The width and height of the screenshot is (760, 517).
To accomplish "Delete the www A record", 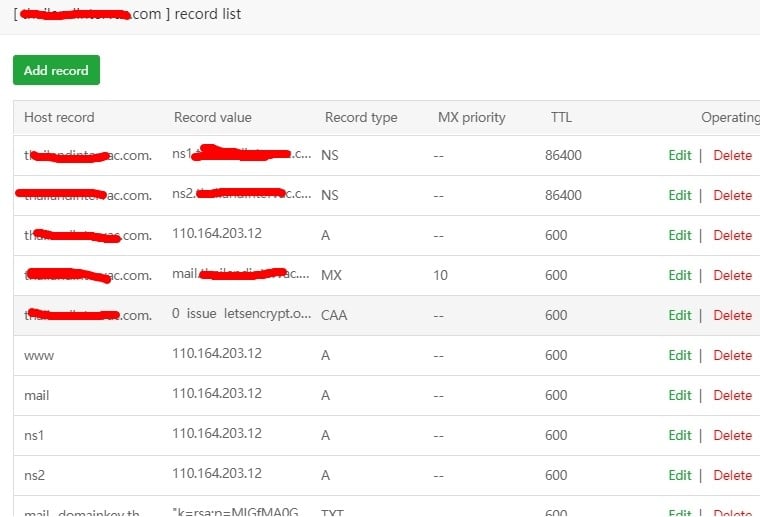I will tap(732, 355).
